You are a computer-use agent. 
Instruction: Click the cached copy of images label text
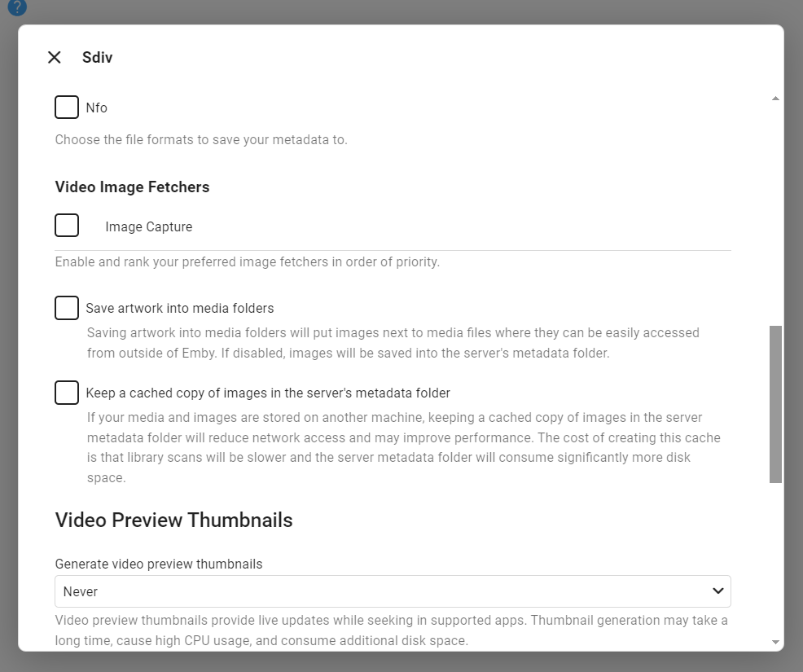click(x=268, y=393)
